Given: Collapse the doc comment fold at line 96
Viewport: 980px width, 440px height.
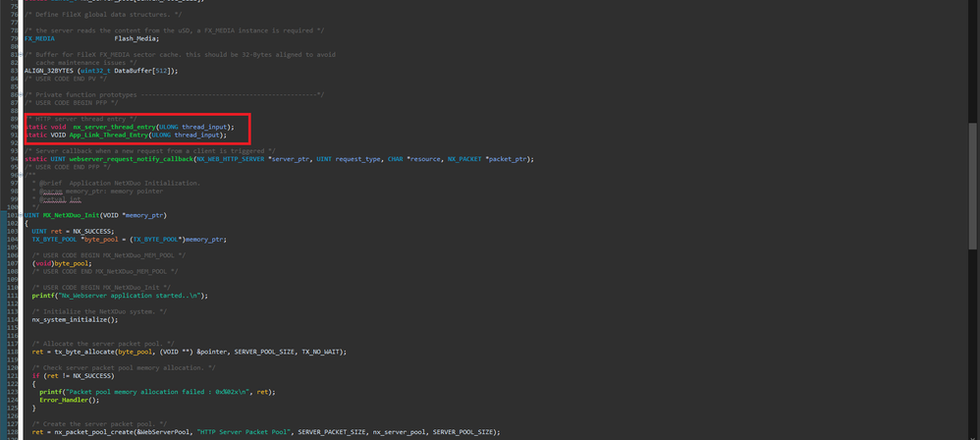Looking at the screenshot, I should tap(22, 175).
